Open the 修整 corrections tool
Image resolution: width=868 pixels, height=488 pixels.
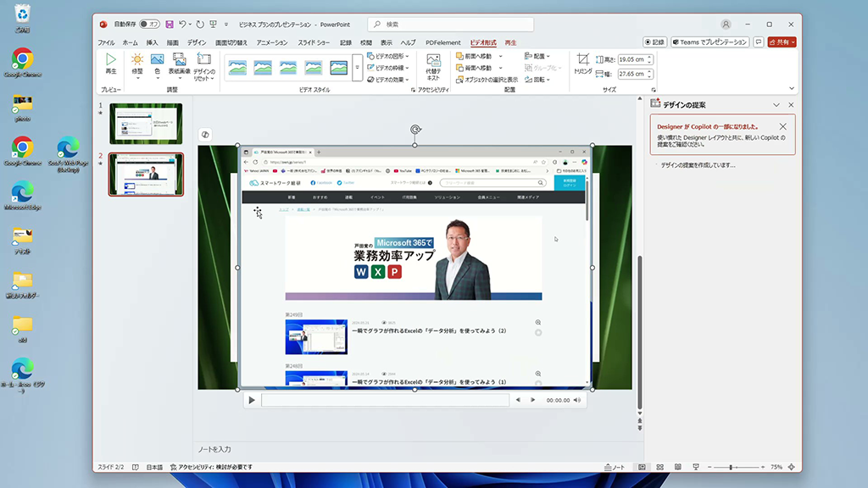coord(137,65)
